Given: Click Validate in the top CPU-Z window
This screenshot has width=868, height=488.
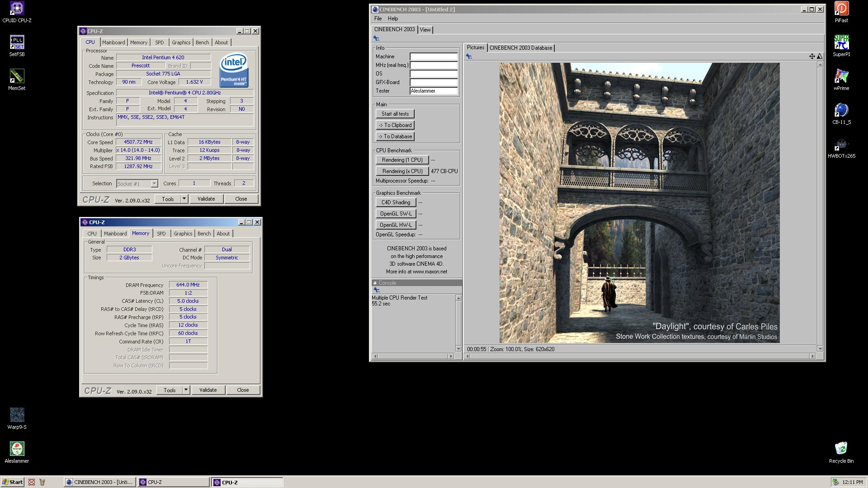Looking at the screenshot, I should tap(206, 199).
